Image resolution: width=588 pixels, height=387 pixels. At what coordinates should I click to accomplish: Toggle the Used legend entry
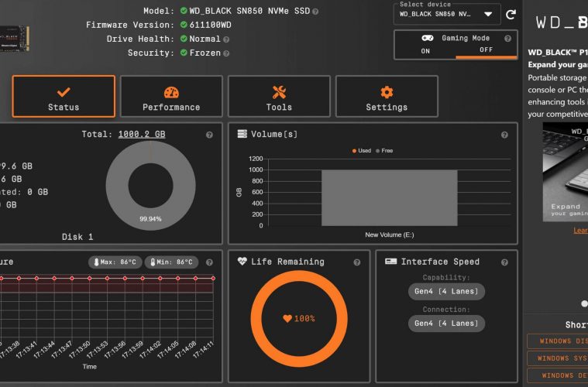point(362,151)
